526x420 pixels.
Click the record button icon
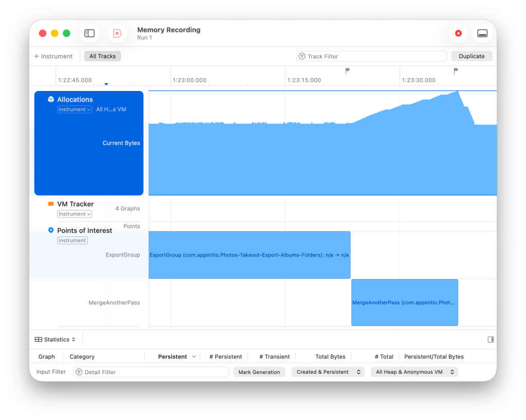pyautogui.click(x=117, y=33)
